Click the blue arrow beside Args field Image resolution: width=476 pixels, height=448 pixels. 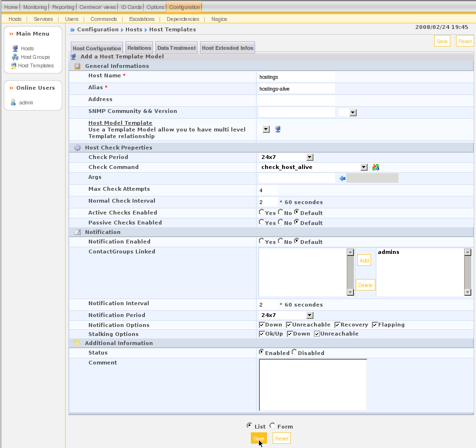(343, 178)
